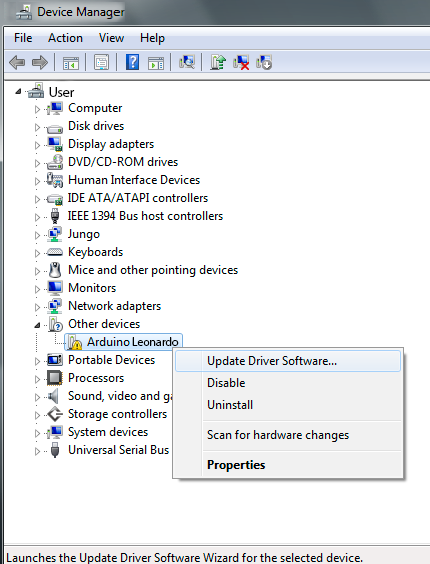
Task: Collapse the User root node
Action: (x=18, y=92)
